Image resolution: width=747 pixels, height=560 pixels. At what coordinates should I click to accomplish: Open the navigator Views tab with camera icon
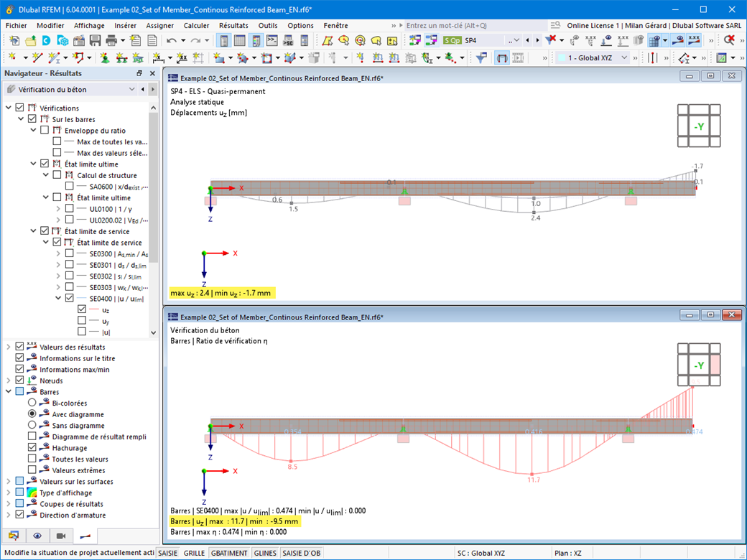[x=61, y=536]
